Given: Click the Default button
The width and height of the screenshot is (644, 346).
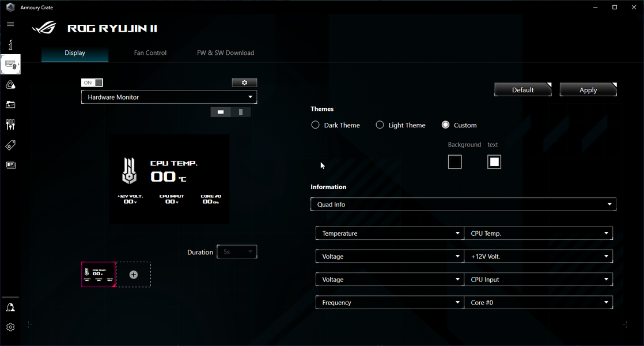Looking at the screenshot, I should (x=523, y=90).
